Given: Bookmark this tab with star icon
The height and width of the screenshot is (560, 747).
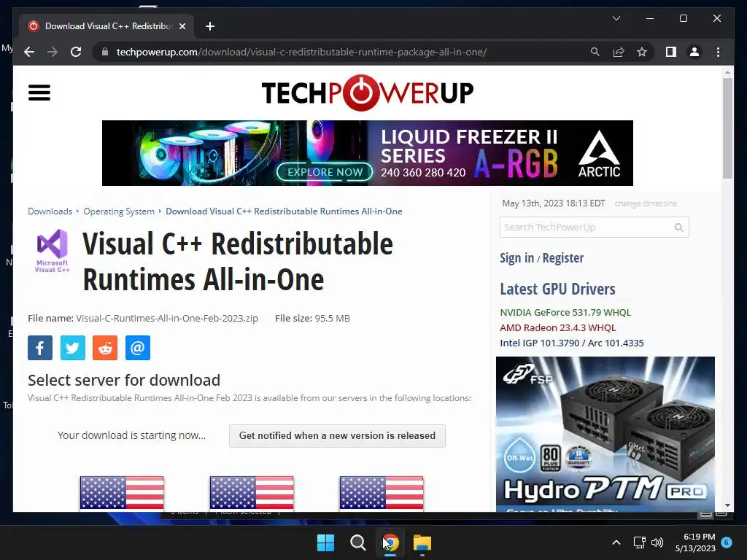Looking at the screenshot, I should tap(642, 52).
